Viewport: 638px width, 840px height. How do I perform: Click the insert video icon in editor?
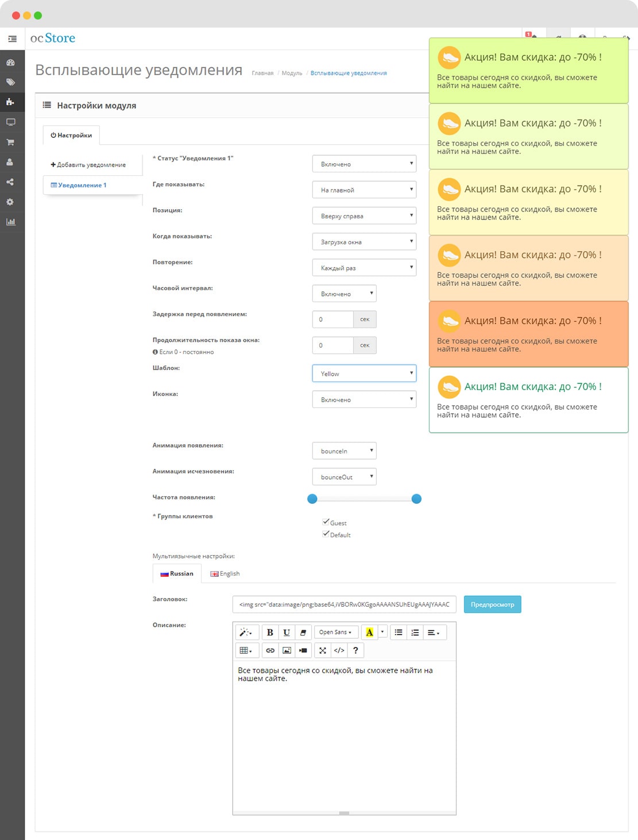303,650
